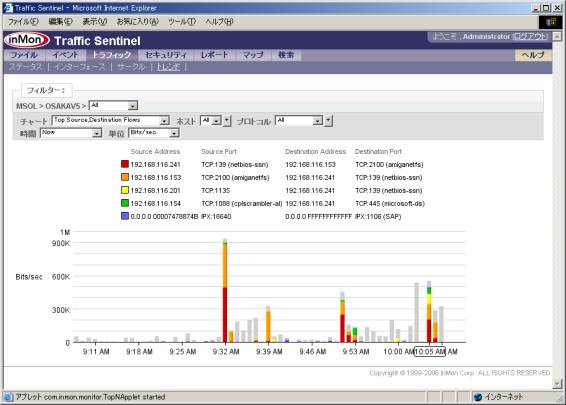Click the 900K axis label
The height and width of the screenshot is (405, 566).
pos(61,243)
